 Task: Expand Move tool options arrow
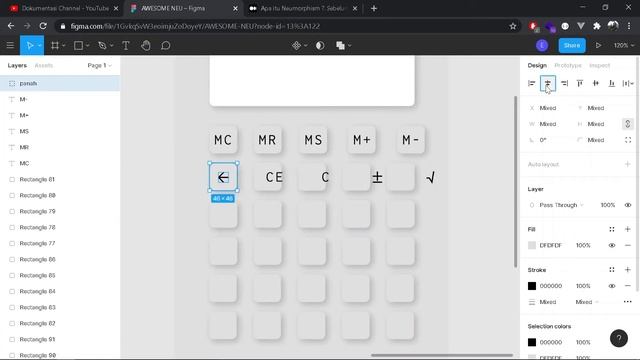point(40,46)
